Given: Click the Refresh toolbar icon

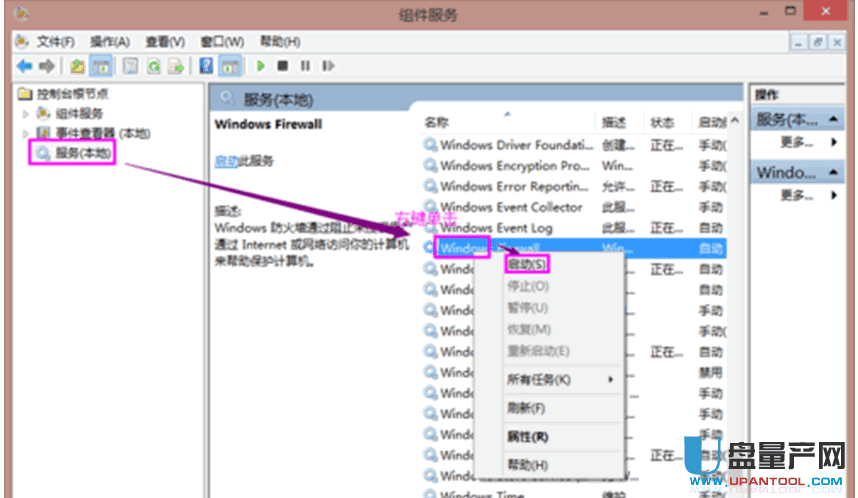Looking at the screenshot, I should coord(154,66).
